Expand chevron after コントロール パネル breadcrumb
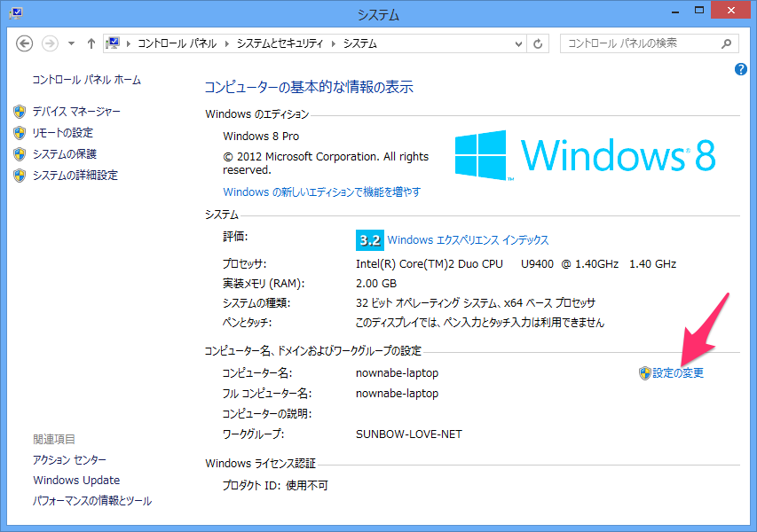 (227, 44)
